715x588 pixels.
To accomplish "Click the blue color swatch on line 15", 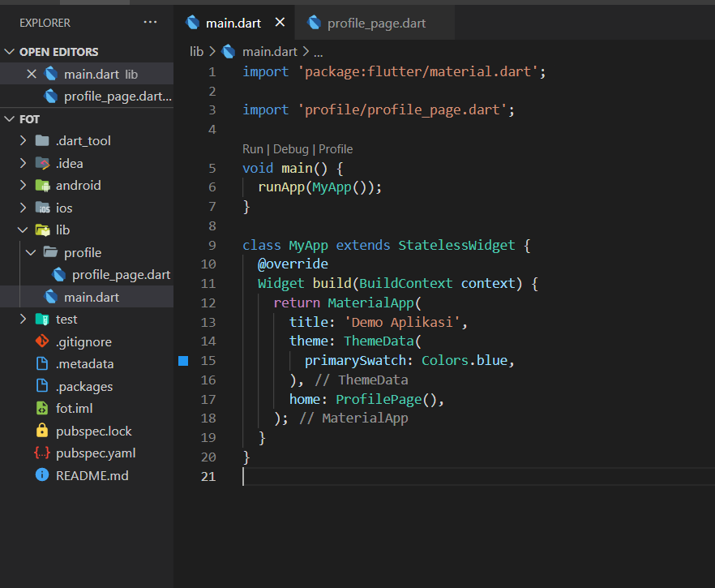I will click(183, 361).
